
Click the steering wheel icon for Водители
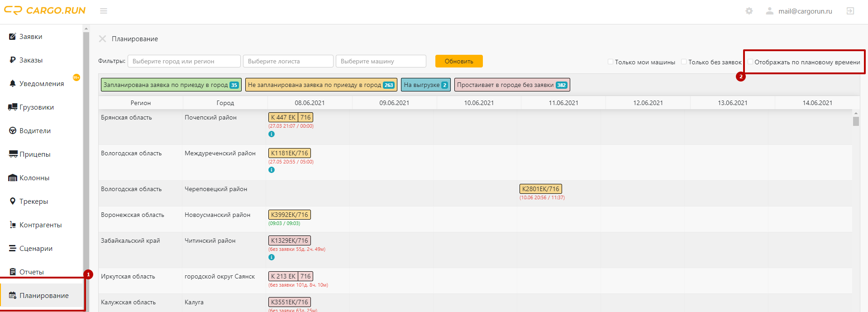(13, 131)
